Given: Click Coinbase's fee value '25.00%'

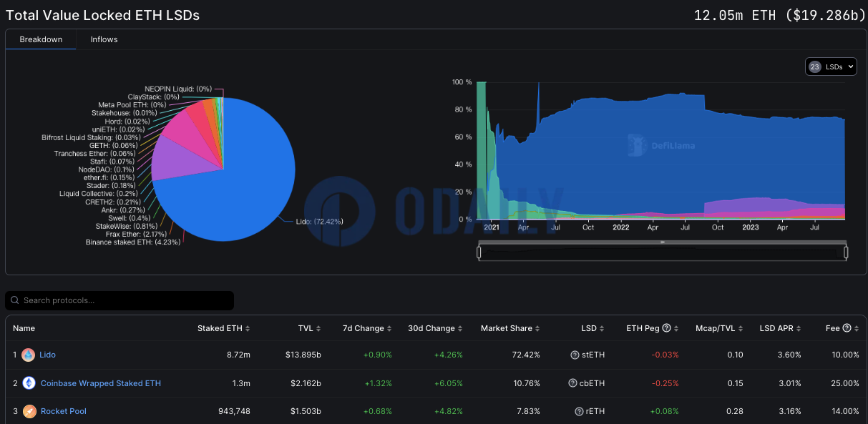Looking at the screenshot, I should tap(845, 383).
